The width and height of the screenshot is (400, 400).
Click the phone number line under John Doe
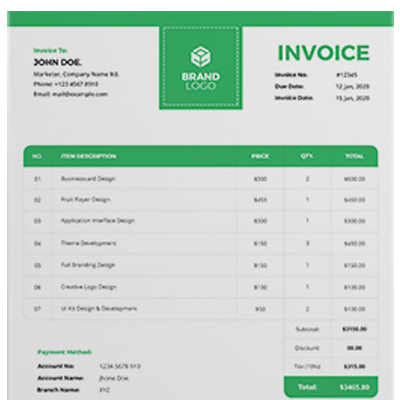coord(66,84)
